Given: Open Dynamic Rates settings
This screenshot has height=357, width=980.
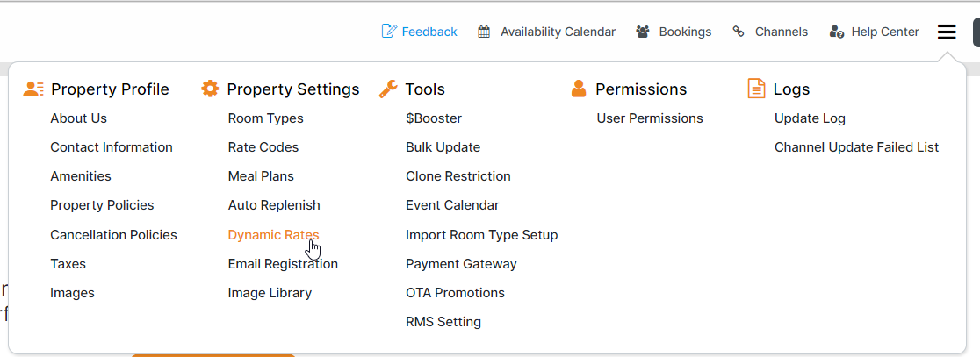Looking at the screenshot, I should coord(273,235).
